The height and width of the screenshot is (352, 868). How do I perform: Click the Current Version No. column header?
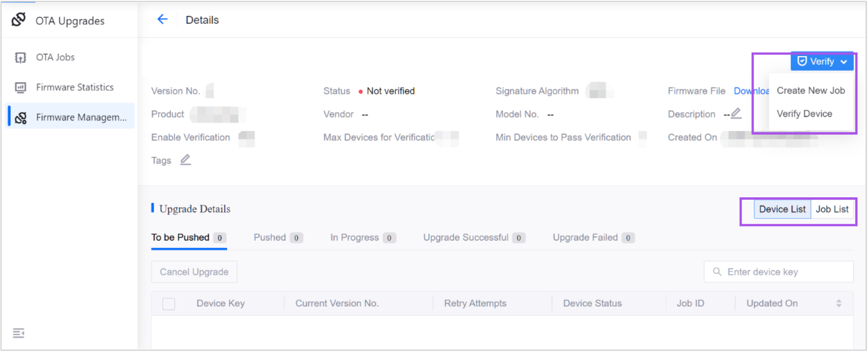coord(337,303)
